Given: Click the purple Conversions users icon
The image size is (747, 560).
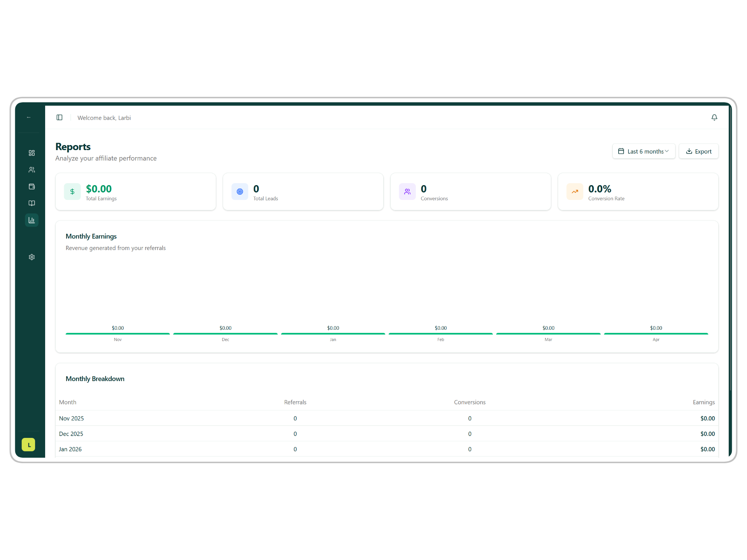Looking at the screenshot, I should [407, 192].
